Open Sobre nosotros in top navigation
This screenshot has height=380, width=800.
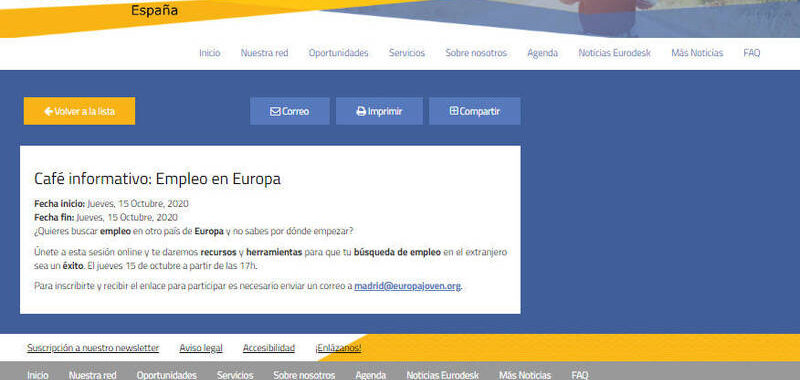pos(476,53)
